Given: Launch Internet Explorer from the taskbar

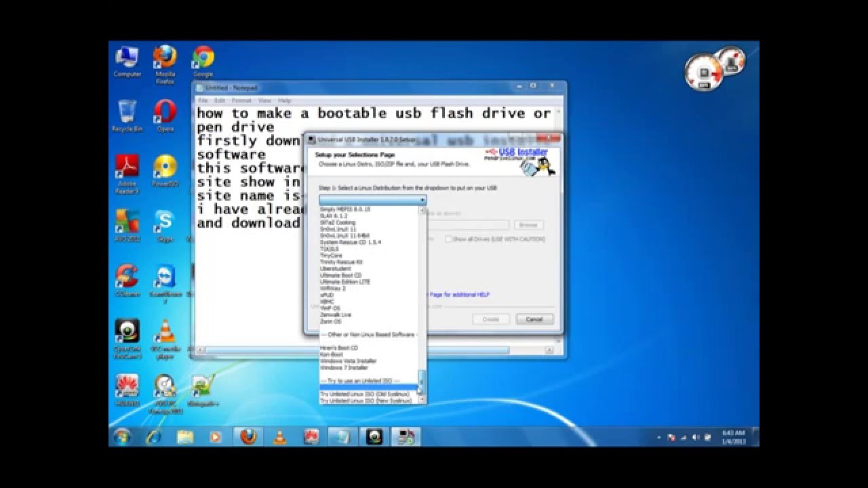Looking at the screenshot, I should tap(154, 436).
